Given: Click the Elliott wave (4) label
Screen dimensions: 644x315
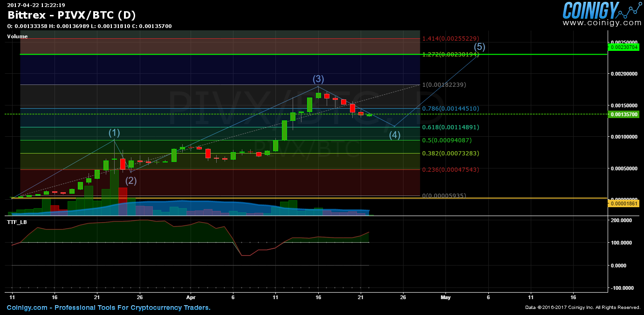Looking at the screenshot, I should pyautogui.click(x=395, y=135).
